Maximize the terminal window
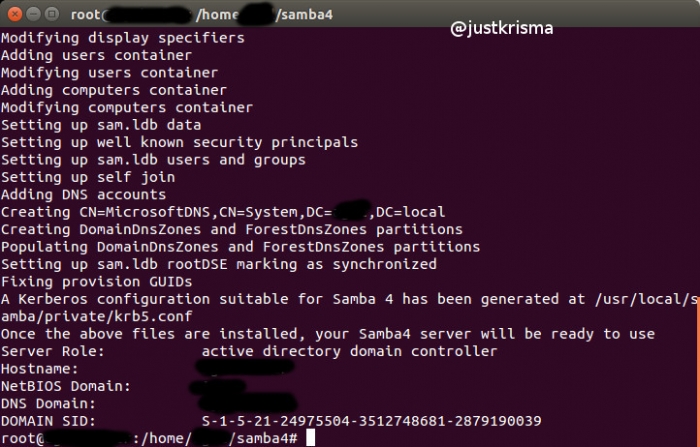The image size is (700, 447). (50, 15)
